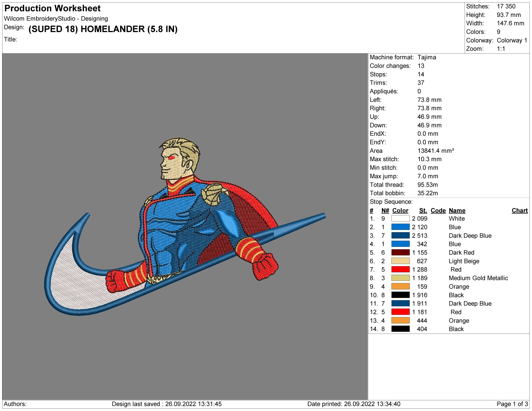Click the 'Production Worksheet' heading

[53, 8]
